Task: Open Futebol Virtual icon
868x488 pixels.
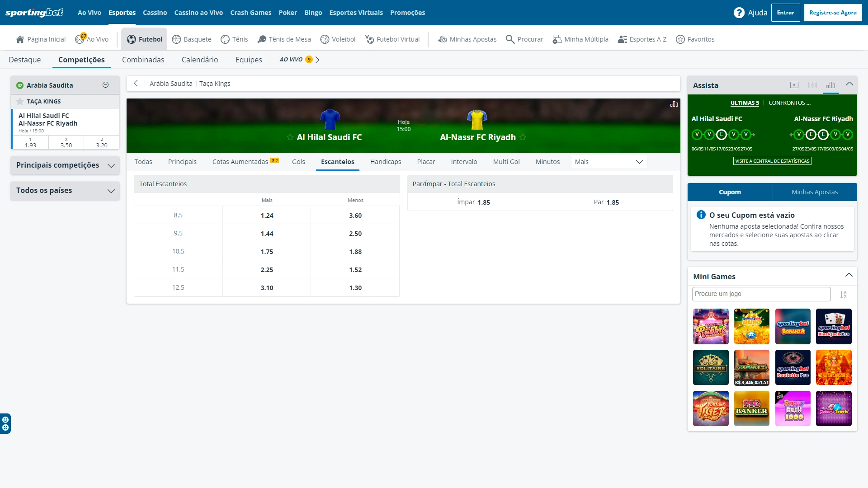Action: (369, 39)
